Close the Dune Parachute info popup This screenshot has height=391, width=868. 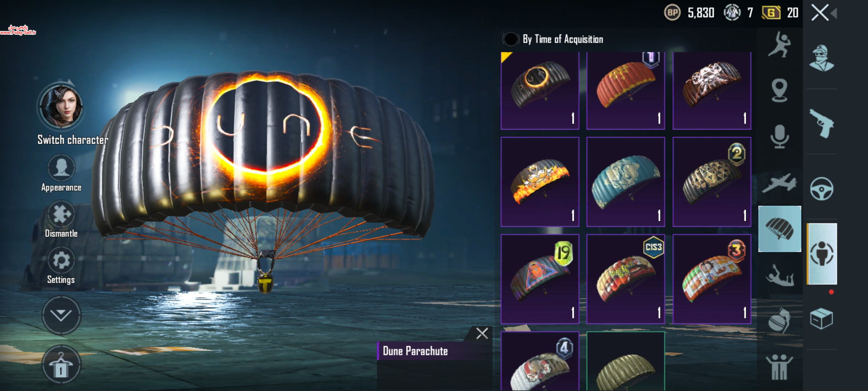click(482, 333)
